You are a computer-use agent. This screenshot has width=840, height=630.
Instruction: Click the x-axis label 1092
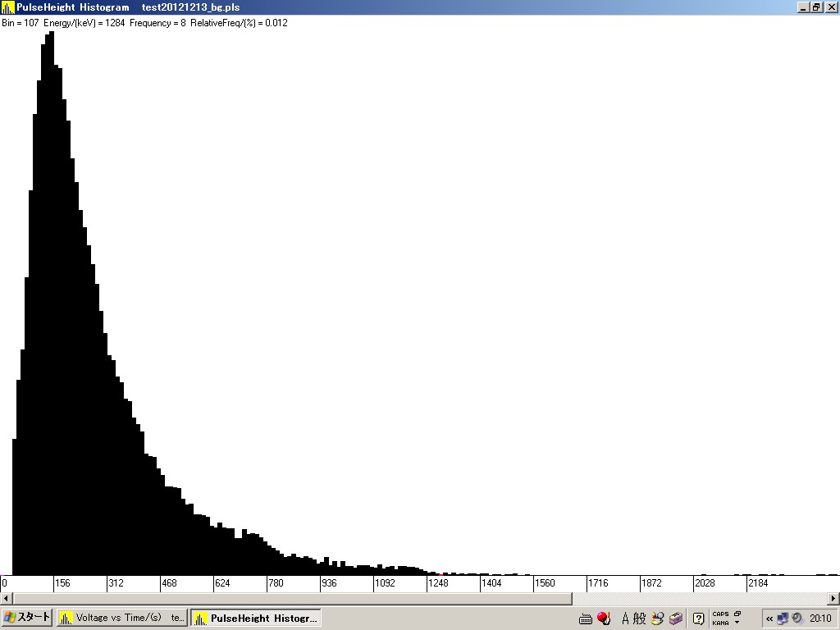pos(386,583)
